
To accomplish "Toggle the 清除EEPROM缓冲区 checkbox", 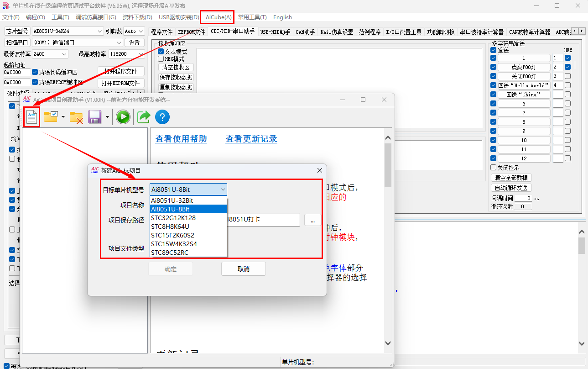I will coord(35,83).
